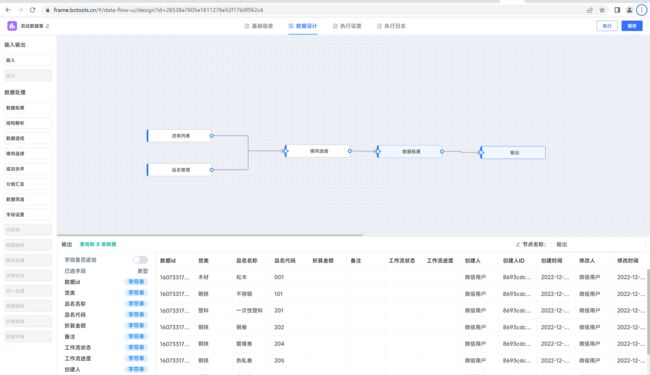650x375 pixels.
Task: Select the 分组汇总 component in the sidebar
Action: pos(28,184)
